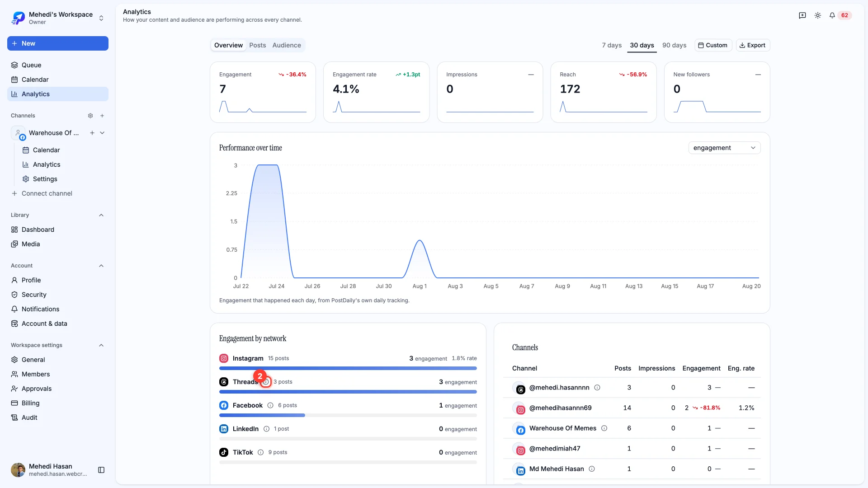Open Custom date range picker
This screenshot has height=488, width=868.
point(713,45)
